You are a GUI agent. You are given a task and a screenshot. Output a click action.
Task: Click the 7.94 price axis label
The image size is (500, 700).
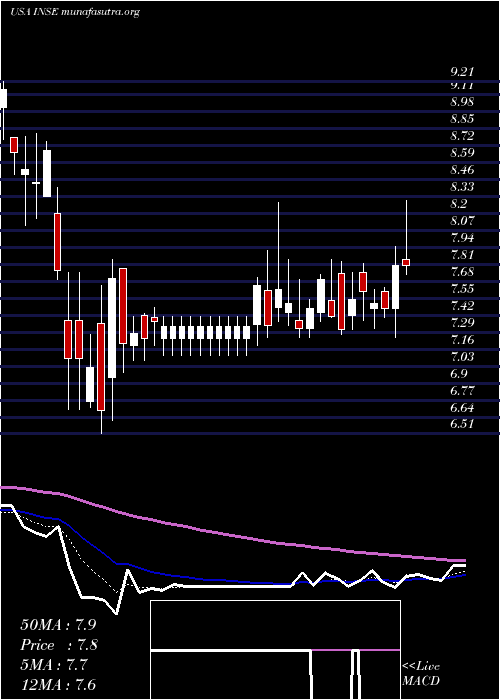(462, 238)
